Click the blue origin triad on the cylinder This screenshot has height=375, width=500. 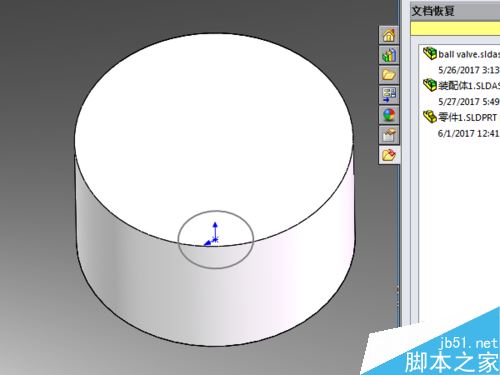tap(212, 234)
